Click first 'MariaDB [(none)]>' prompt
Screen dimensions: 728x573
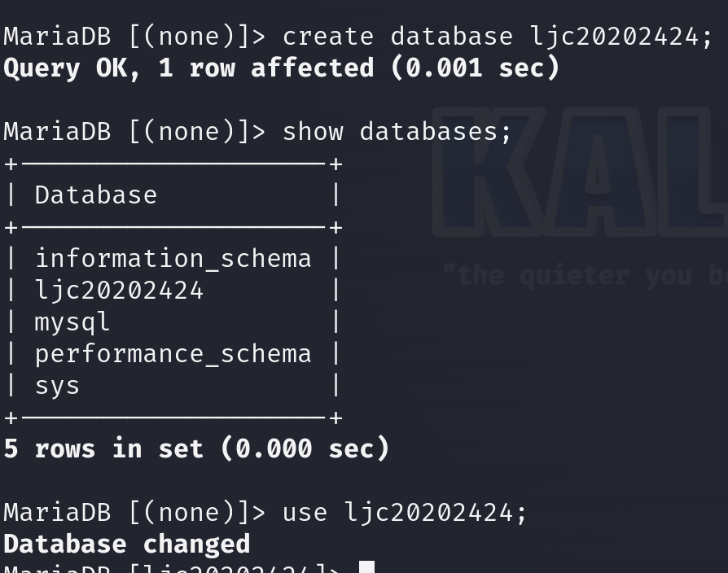pyautogui.click(x=134, y=37)
